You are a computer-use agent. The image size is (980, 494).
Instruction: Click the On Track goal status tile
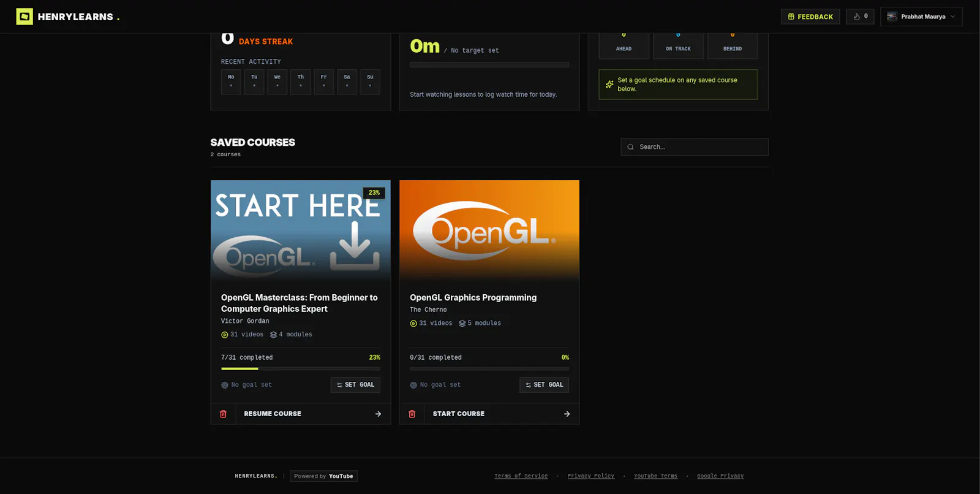[x=678, y=45]
